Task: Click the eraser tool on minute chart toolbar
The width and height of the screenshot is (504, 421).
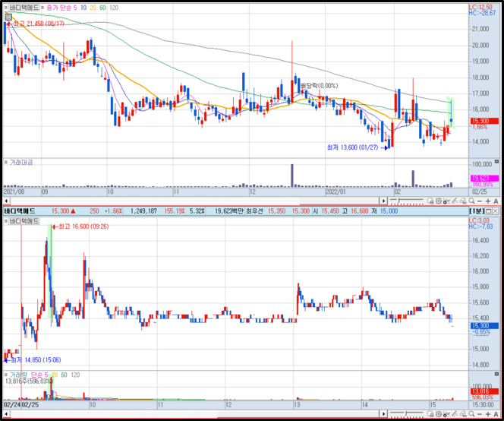Action: 463,413
